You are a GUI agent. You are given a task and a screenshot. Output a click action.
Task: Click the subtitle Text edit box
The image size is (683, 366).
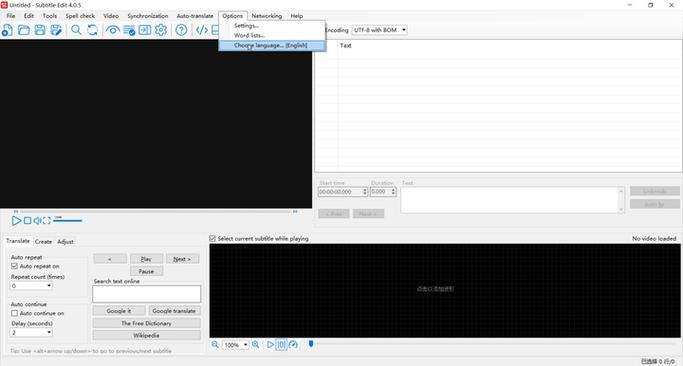[512, 200]
